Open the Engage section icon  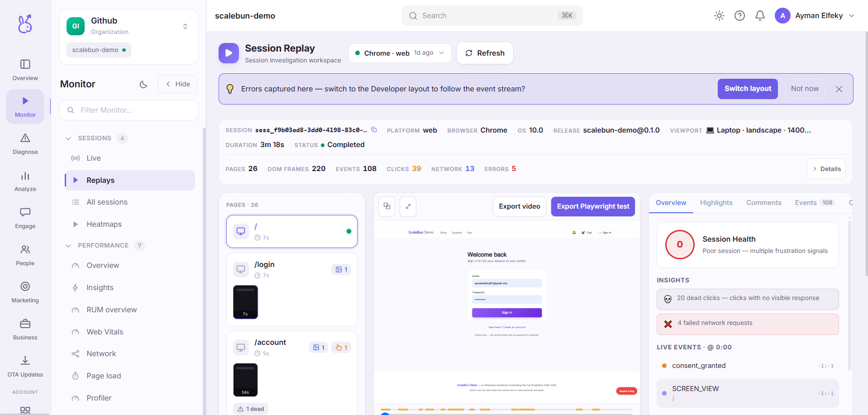click(25, 212)
